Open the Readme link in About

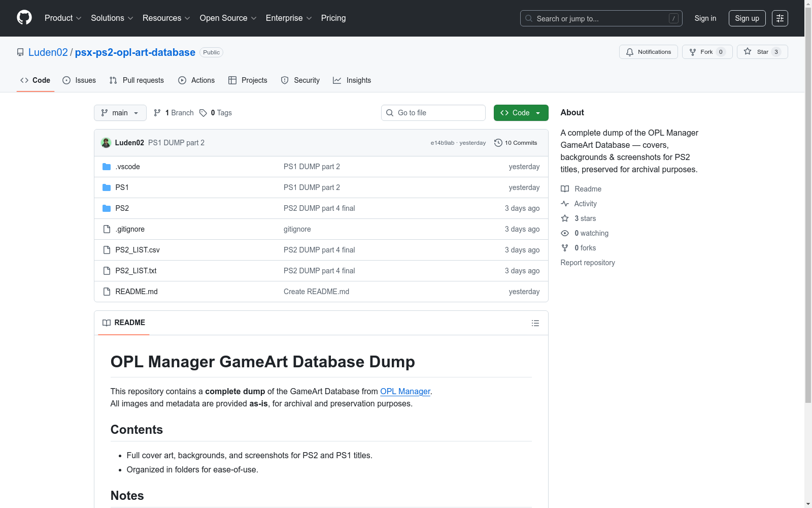click(581, 189)
